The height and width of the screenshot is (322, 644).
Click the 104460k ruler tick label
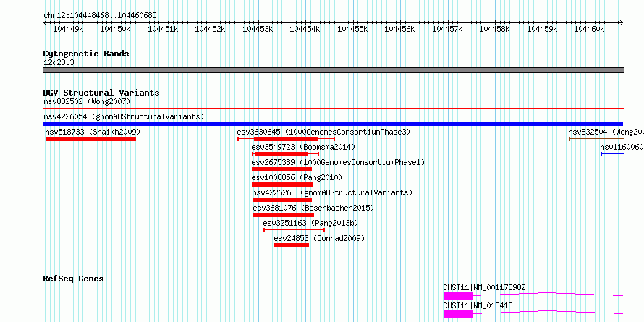[590, 29]
